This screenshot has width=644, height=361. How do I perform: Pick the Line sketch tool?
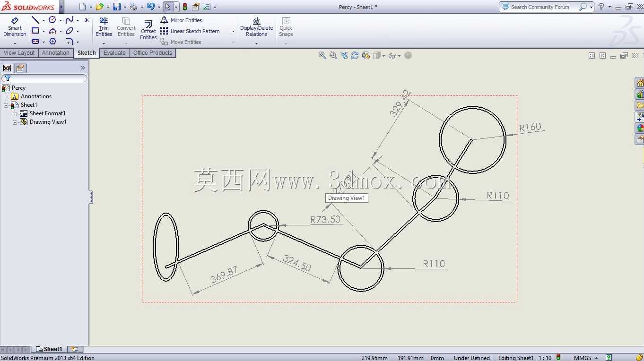tap(35, 20)
